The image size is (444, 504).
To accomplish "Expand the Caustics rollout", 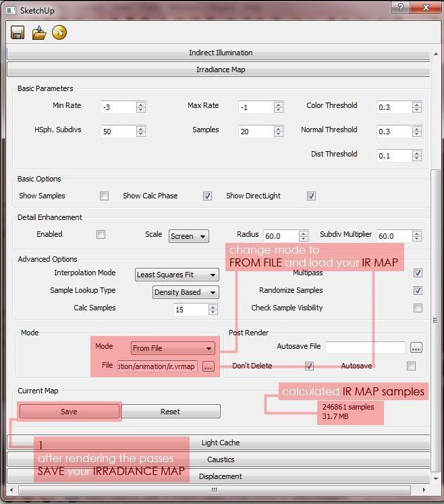I will 219,459.
